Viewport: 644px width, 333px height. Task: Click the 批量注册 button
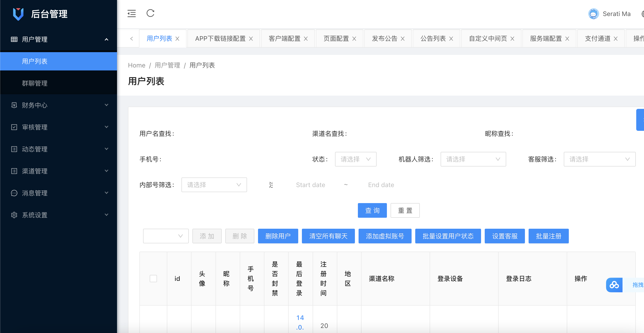pyautogui.click(x=548, y=236)
